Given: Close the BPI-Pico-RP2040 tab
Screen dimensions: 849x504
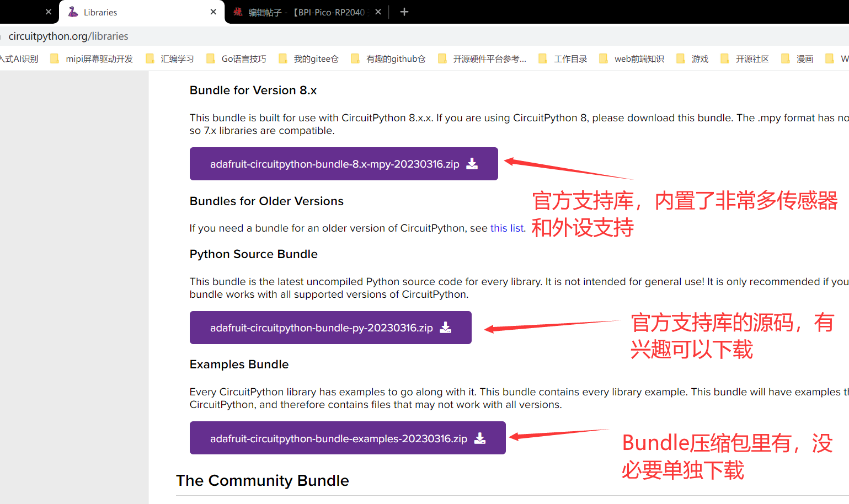Looking at the screenshot, I should 378,12.
